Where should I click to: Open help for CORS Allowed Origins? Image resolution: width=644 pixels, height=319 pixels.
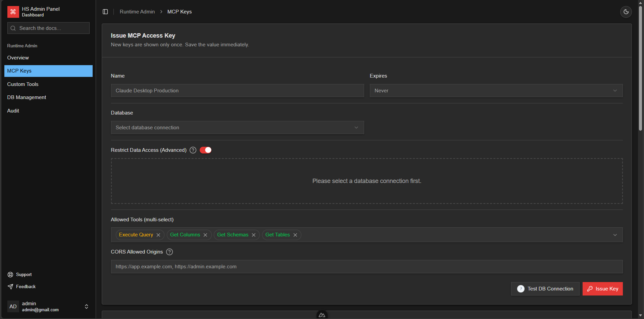pos(169,252)
